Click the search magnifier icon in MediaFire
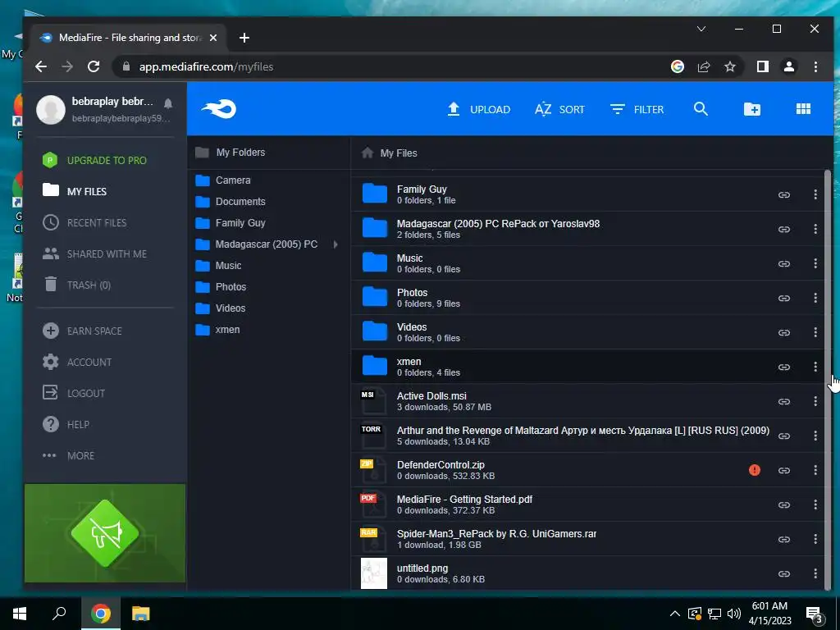Screen dimensions: 840x630 point(701,109)
